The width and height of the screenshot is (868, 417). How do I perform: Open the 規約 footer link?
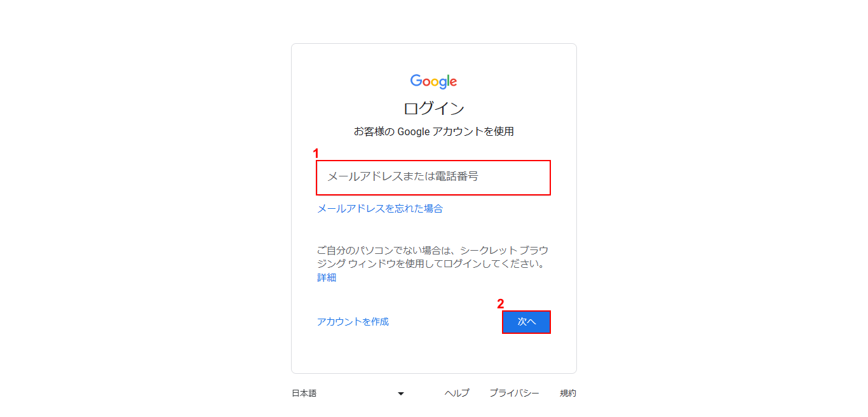click(x=568, y=394)
